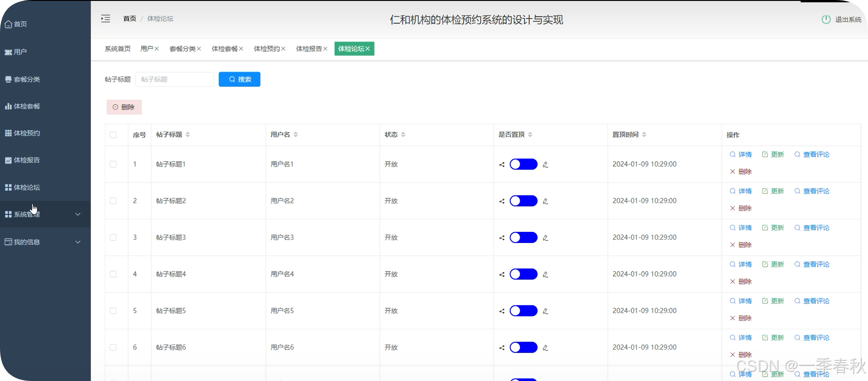This screenshot has width=868, height=381.
Task: Open 详情 for row 帖子标题6
Action: 741,338
